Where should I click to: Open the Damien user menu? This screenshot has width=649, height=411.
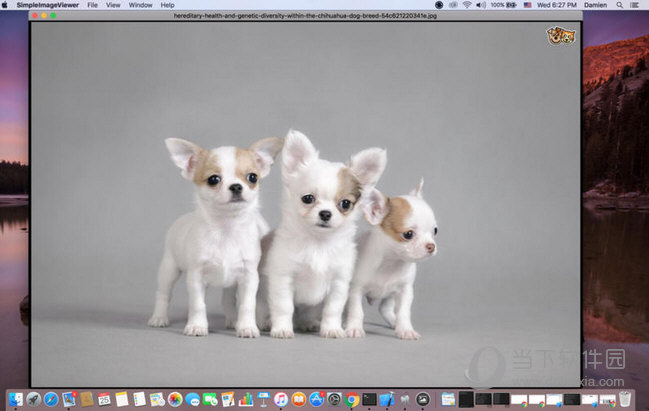pyautogui.click(x=595, y=5)
